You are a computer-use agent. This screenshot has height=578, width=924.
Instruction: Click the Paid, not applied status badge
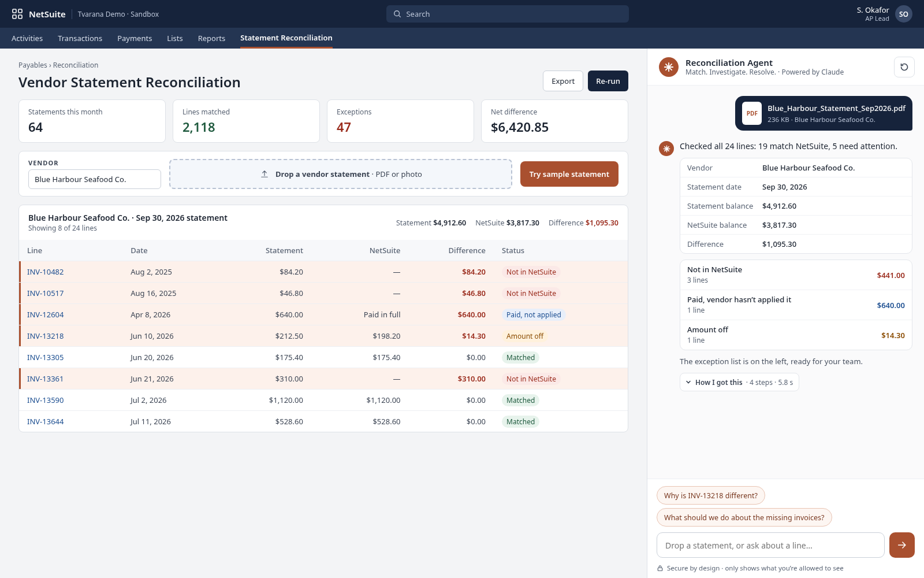click(x=534, y=314)
